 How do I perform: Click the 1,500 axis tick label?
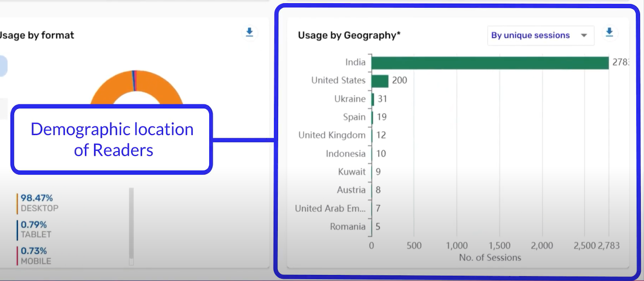tap(500, 246)
